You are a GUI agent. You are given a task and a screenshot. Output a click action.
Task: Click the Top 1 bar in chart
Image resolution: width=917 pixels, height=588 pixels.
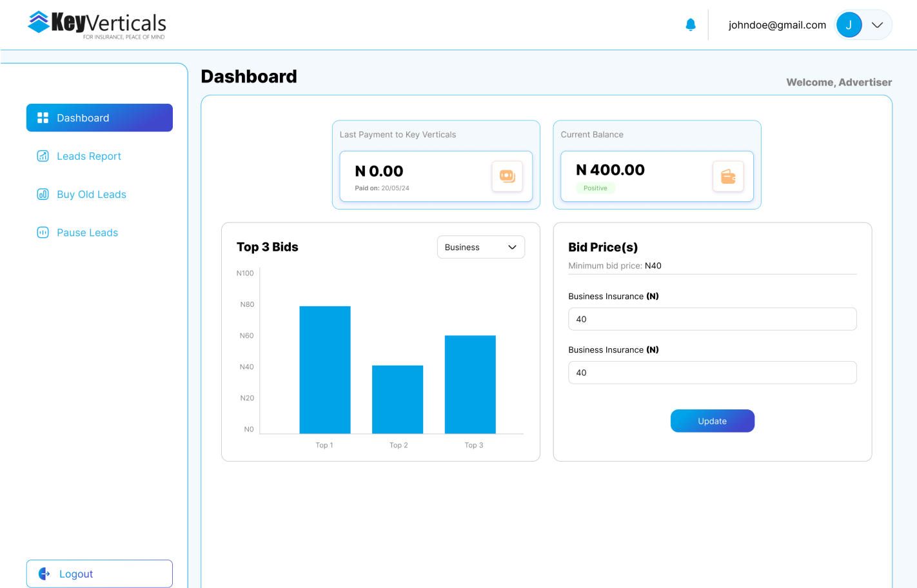click(325, 369)
